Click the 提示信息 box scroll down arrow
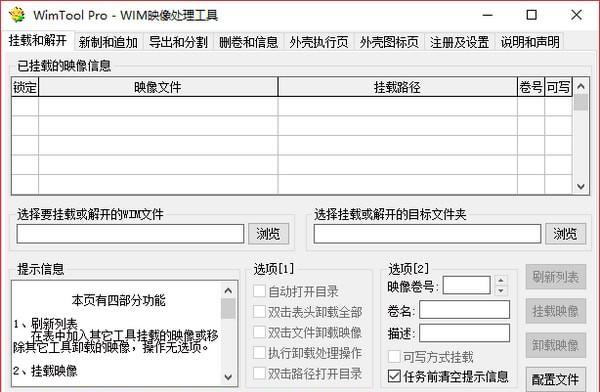Screen dimensions: 600x392 click(228, 377)
